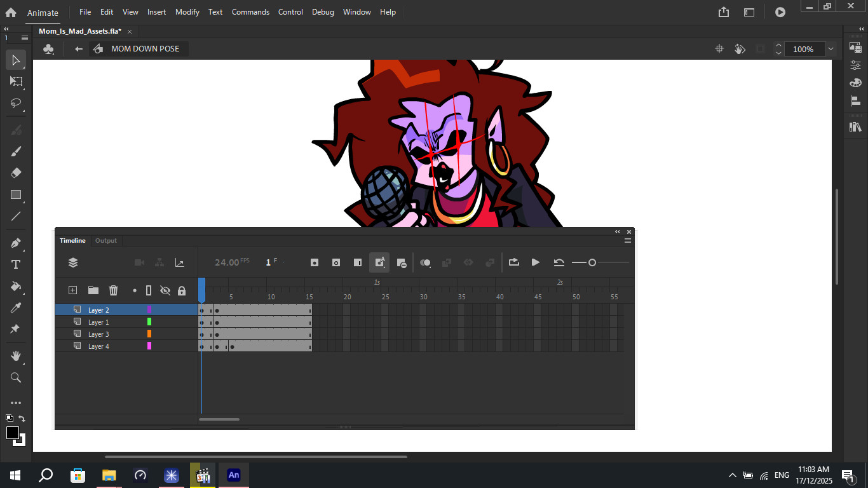Go to Animate Home screen
The height and width of the screenshot is (488, 868).
[11, 12]
